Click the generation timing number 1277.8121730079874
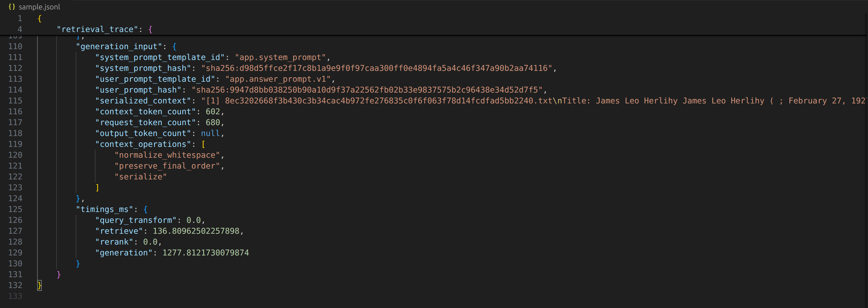The height and width of the screenshot is (308, 868). point(205,253)
